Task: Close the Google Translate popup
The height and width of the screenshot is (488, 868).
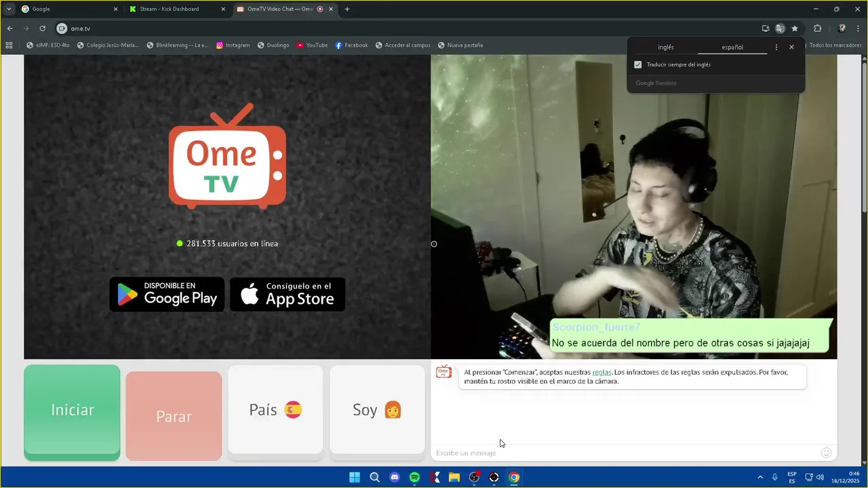Action: pos(791,47)
